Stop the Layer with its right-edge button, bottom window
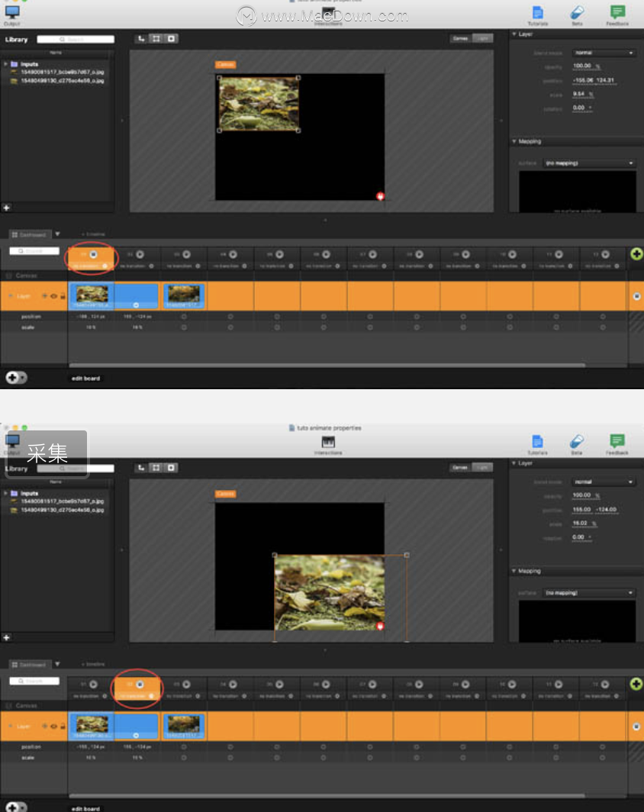The image size is (644, 812). (637, 727)
